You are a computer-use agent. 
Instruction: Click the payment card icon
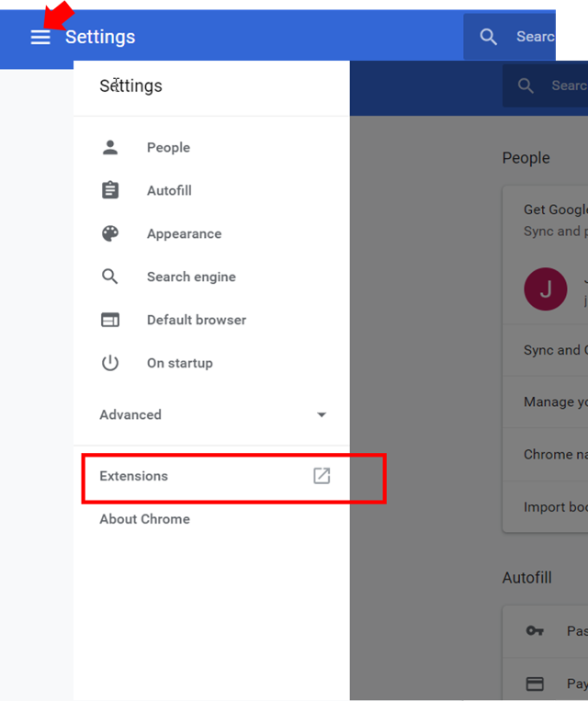pyautogui.click(x=535, y=684)
